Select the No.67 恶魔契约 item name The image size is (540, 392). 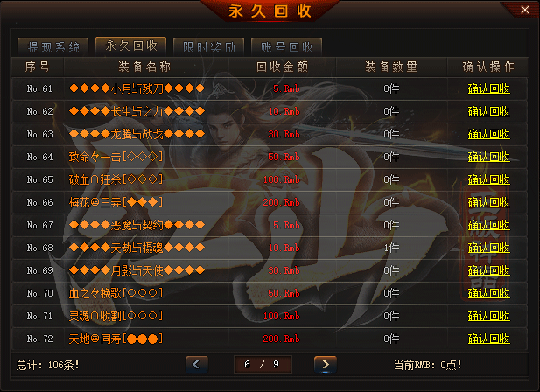137,225
